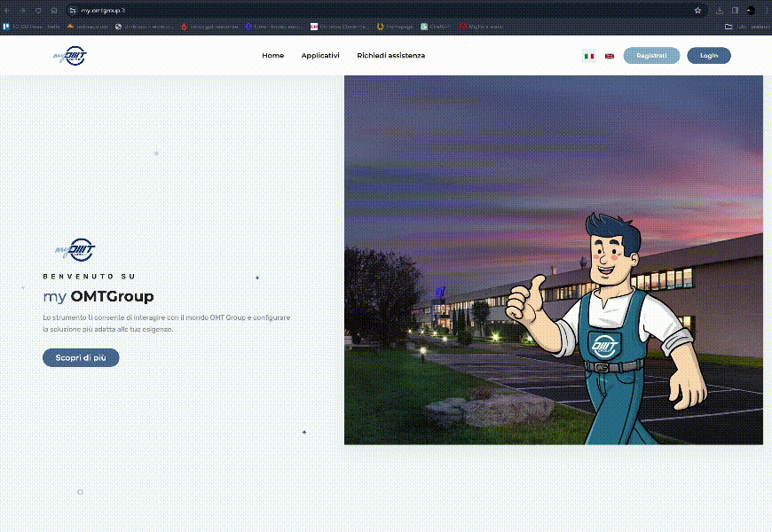
Task: Click the my OMTGroup heading
Action: coord(98,296)
